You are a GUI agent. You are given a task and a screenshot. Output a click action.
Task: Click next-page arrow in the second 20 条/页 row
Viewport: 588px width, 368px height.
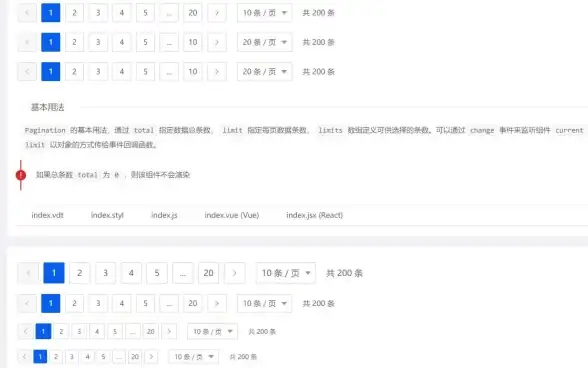pos(217,71)
